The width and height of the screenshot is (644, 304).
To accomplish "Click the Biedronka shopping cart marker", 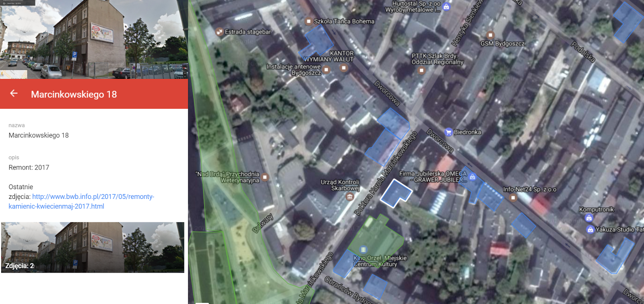I will (x=448, y=132).
